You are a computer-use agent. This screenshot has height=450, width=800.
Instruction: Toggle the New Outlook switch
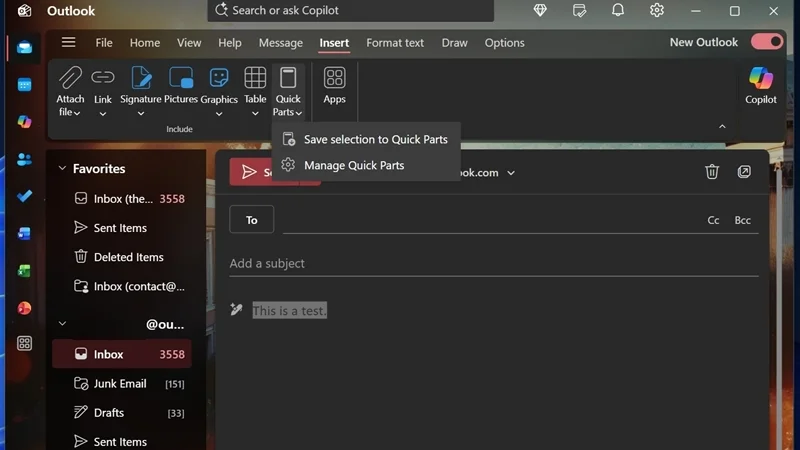pos(766,42)
